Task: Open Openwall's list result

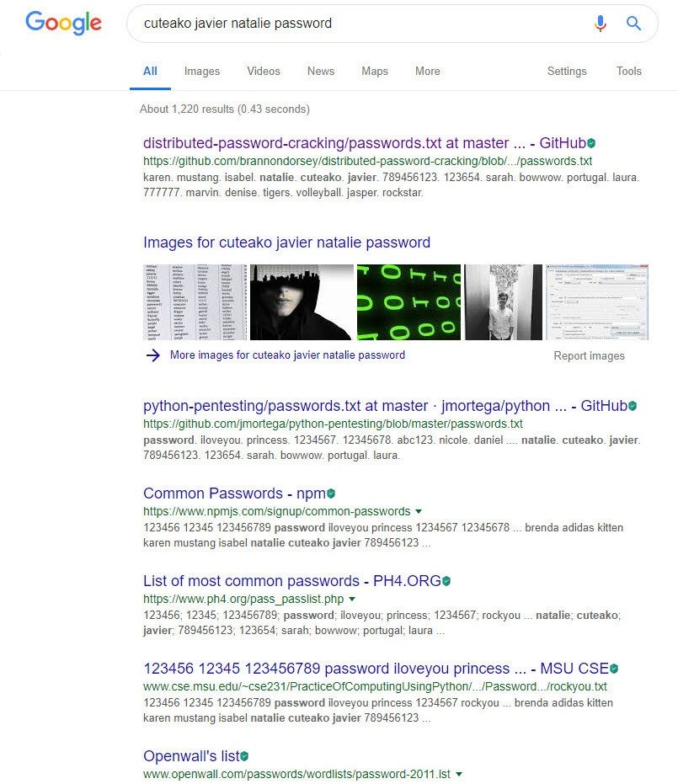Action: point(191,756)
